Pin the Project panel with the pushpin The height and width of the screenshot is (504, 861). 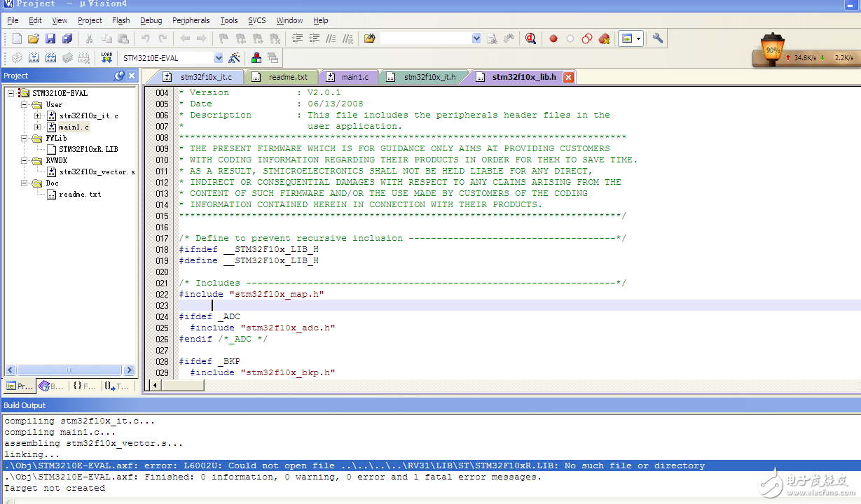(119, 76)
